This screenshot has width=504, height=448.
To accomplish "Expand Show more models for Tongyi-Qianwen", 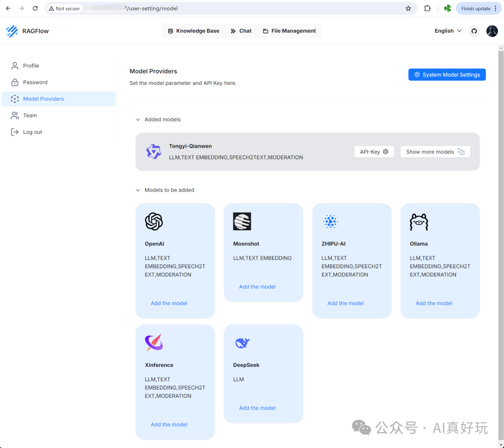I will point(435,152).
